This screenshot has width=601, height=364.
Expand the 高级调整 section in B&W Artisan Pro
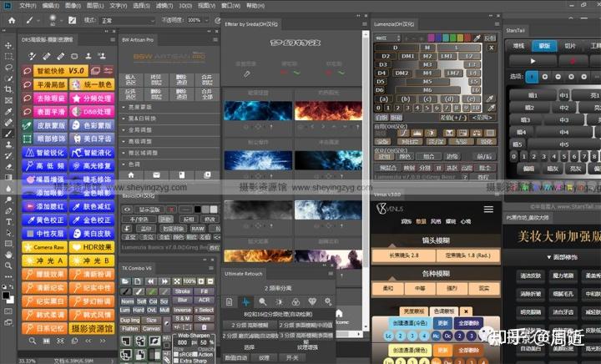click(x=169, y=141)
